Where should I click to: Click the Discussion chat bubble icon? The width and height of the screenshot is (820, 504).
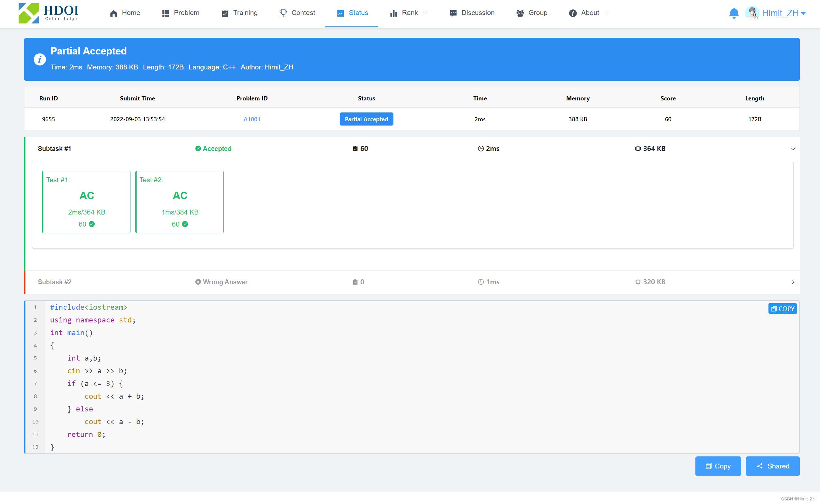(453, 13)
